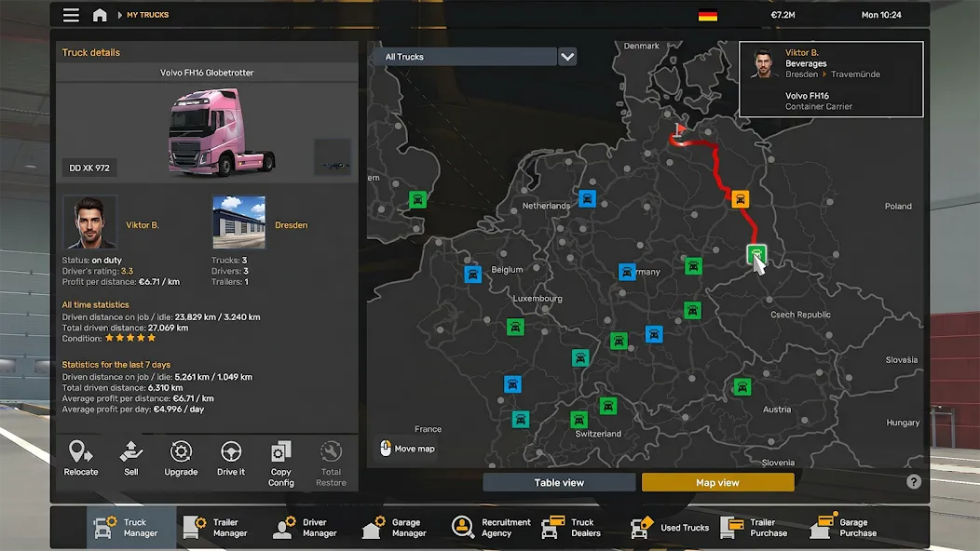Image resolution: width=980 pixels, height=551 pixels.
Task: Click the Dresden garage link
Action: click(292, 225)
